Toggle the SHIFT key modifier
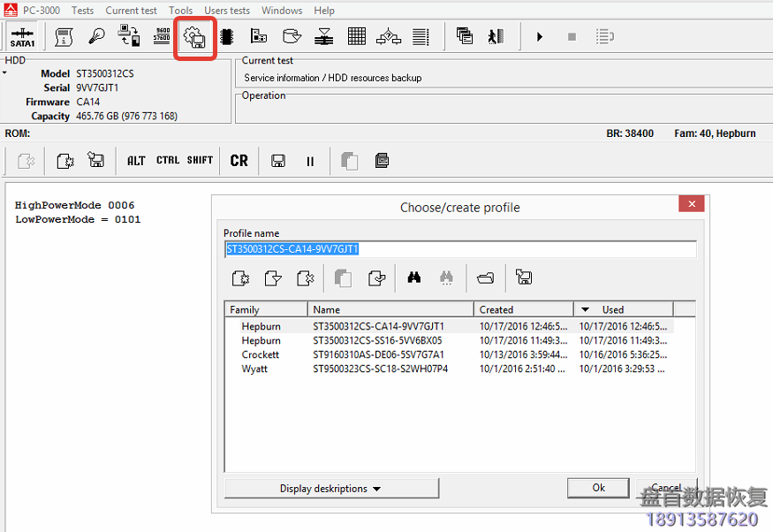 pos(200,161)
